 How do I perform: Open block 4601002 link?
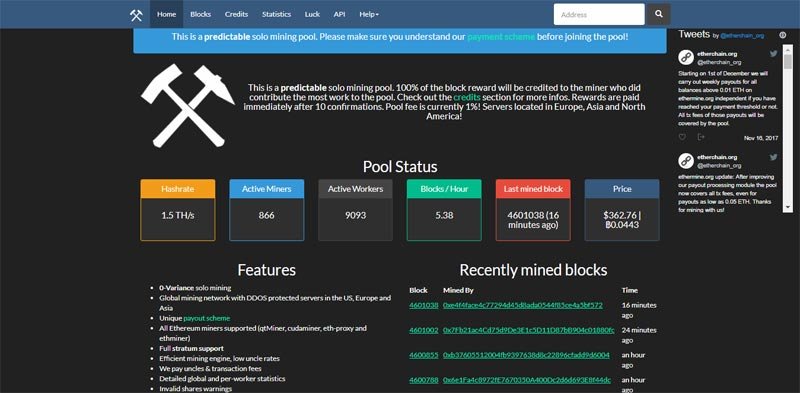(423, 330)
